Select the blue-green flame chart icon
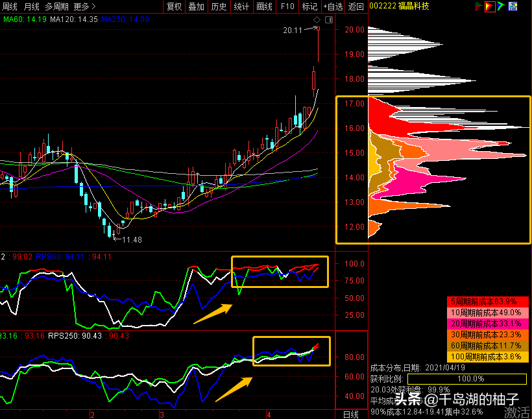 502,7
